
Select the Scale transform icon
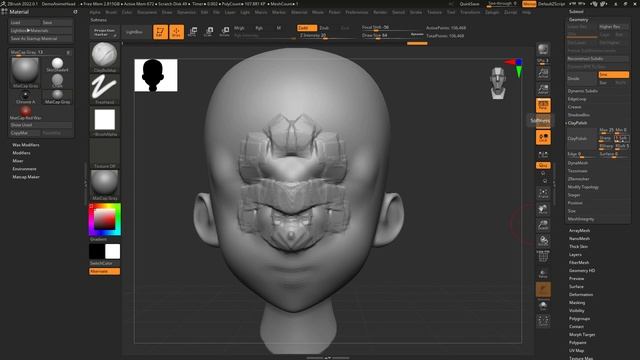[x=209, y=32]
